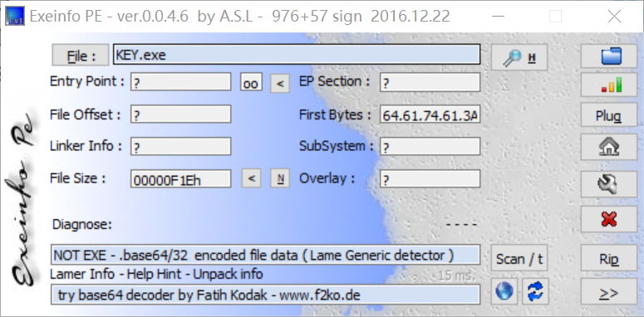
Task: Click the Exeinfo PE title bar icon
Action: pos(14,16)
